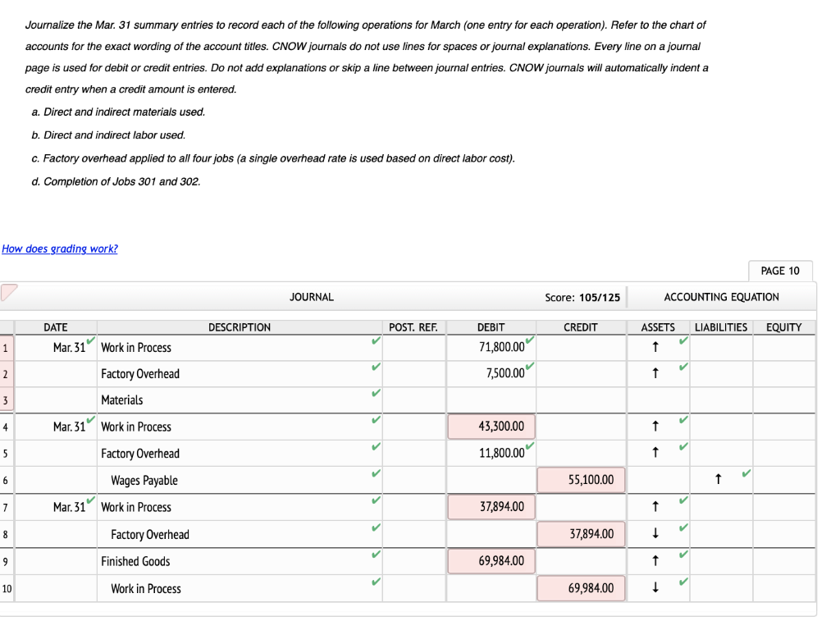
Task: Select the PAGE 10 journal tab
Action: tap(780, 271)
